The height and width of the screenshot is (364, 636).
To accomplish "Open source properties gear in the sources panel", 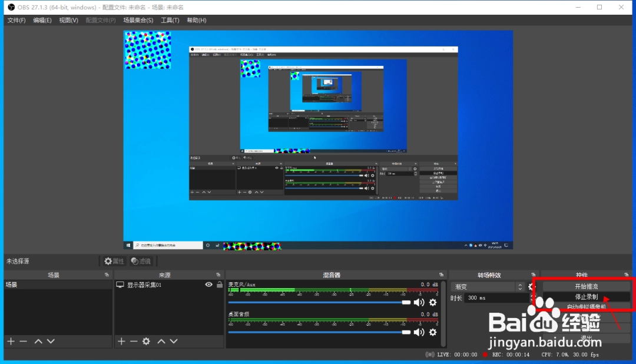I will point(146,341).
